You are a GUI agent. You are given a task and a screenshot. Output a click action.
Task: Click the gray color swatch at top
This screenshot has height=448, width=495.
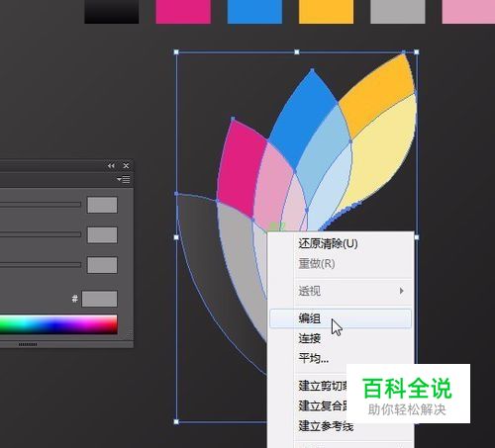click(398, 12)
